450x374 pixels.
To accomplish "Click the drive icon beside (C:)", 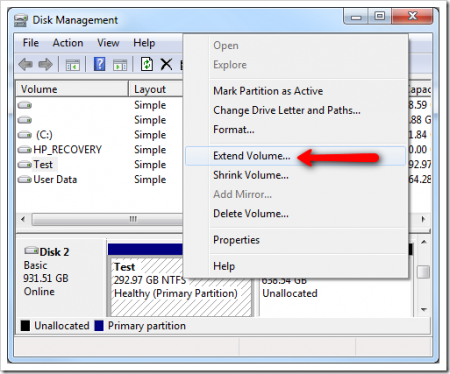I will click(x=25, y=135).
